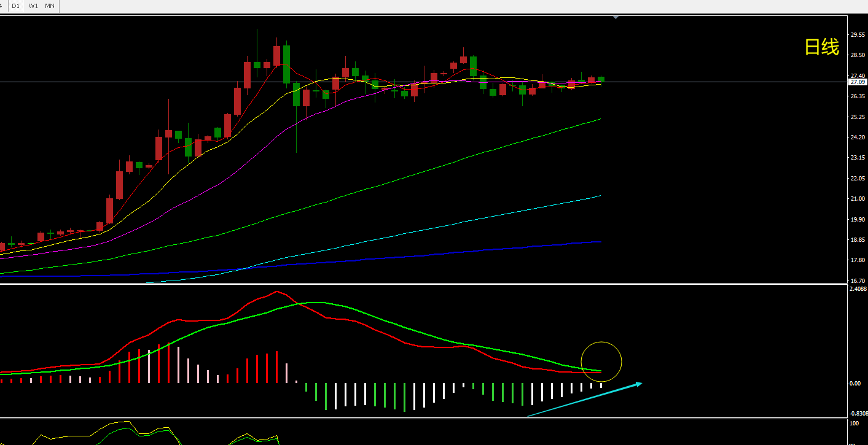Image resolution: width=868 pixels, height=445 pixels.
Task: Click the 100 level in lower indicator
Action: click(x=854, y=423)
